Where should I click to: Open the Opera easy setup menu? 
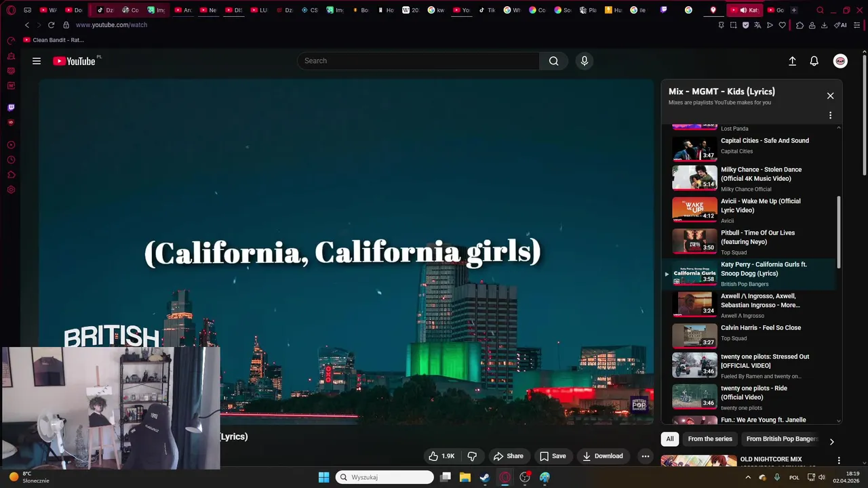857,25
